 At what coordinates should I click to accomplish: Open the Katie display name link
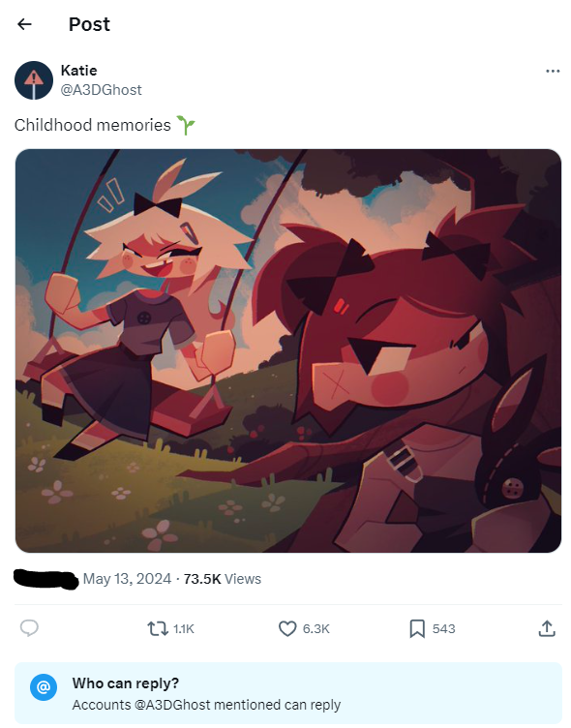79,70
